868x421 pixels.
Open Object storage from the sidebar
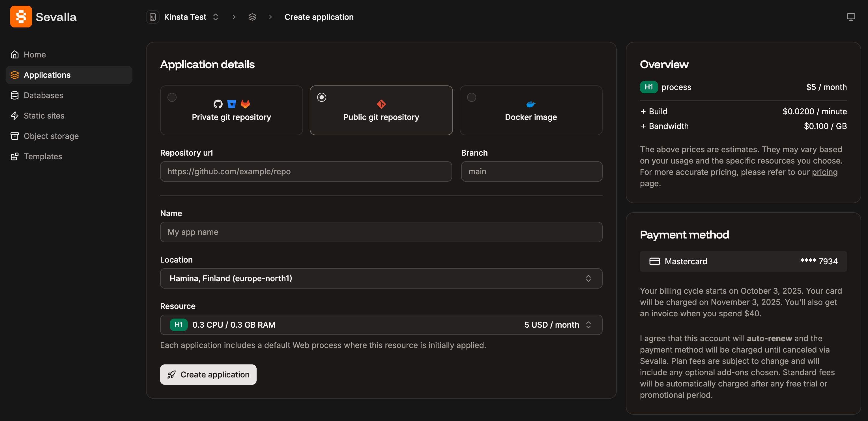pos(51,136)
